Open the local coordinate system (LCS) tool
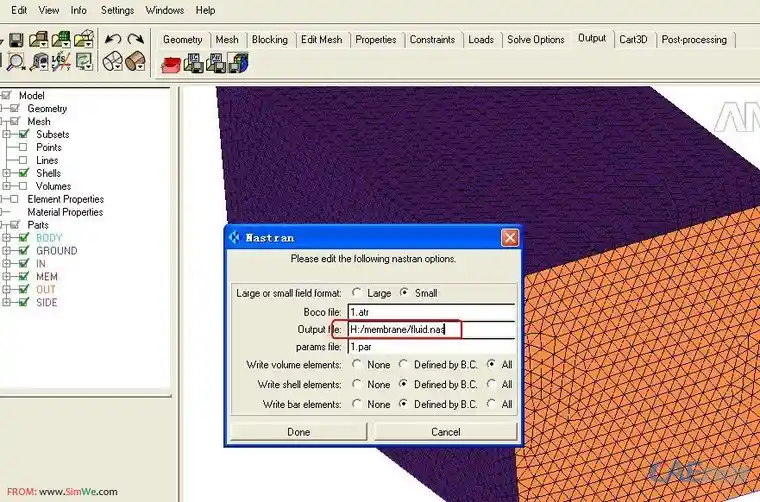 [x=61, y=62]
